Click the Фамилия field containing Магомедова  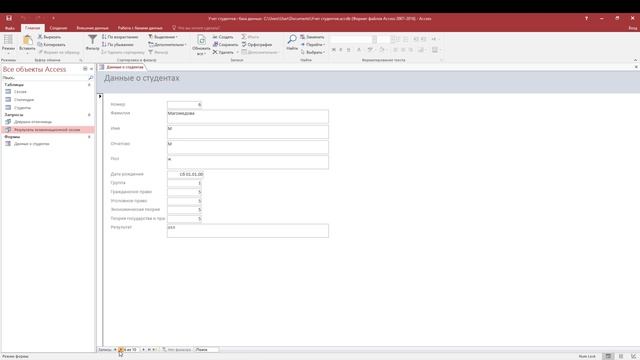tap(248, 116)
